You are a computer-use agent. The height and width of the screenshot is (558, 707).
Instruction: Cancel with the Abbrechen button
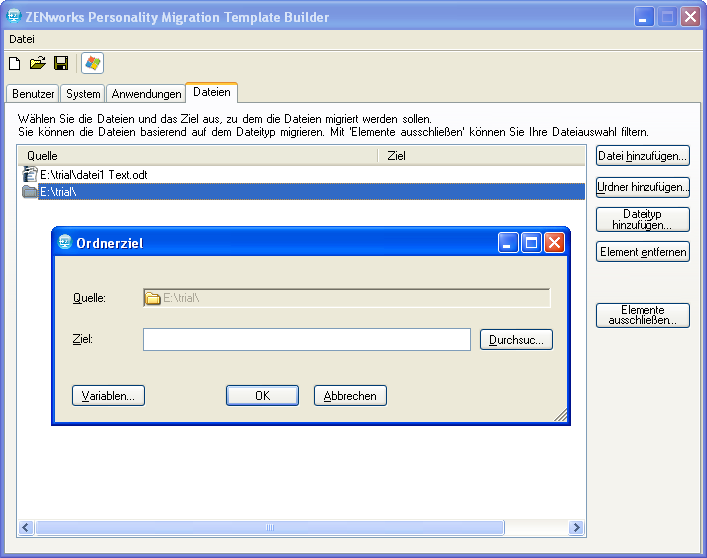pos(350,396)
